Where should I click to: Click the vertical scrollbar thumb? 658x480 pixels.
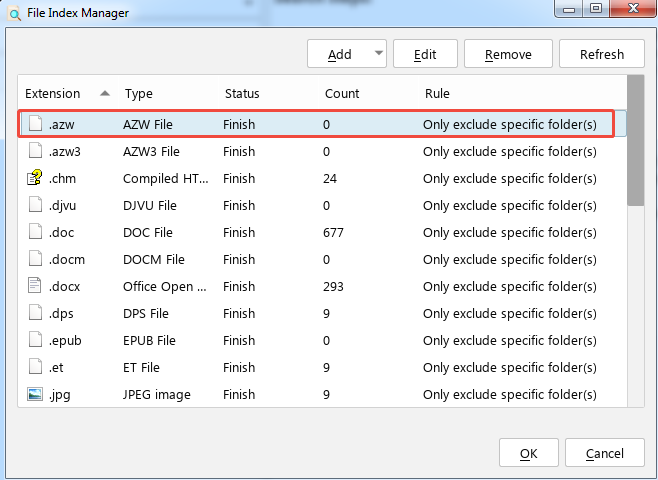635,140
